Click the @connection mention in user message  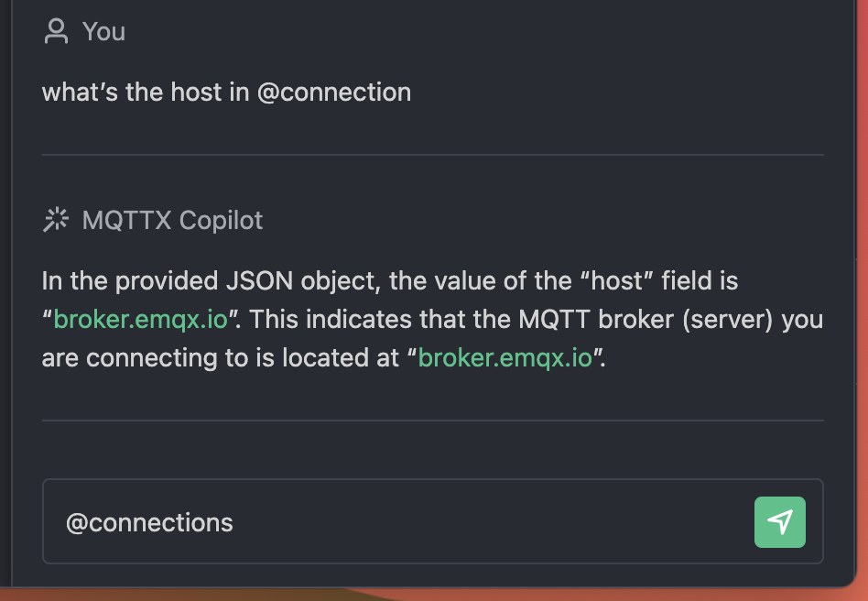(x=334, y=93)
